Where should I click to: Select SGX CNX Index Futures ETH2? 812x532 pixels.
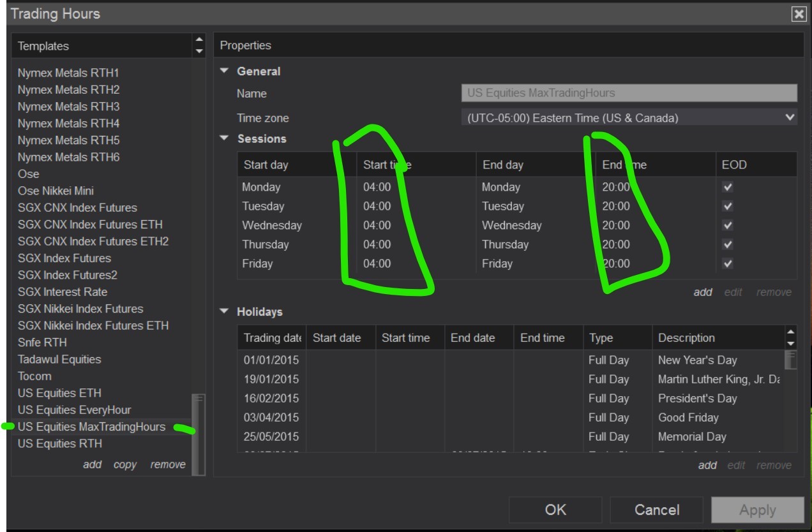point(93,241)
